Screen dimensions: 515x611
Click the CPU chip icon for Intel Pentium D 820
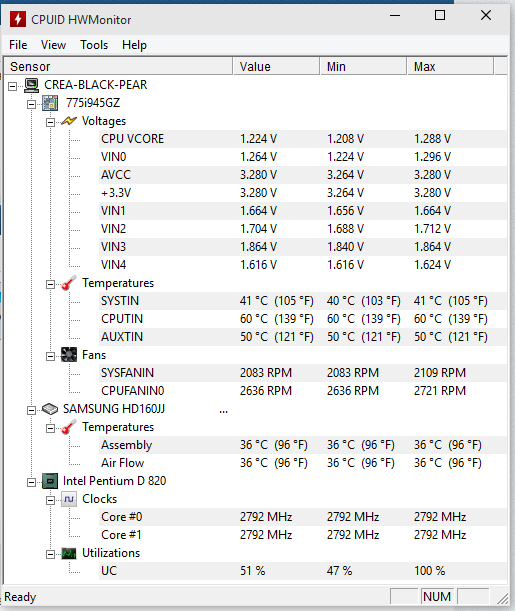tap(50, 481)
